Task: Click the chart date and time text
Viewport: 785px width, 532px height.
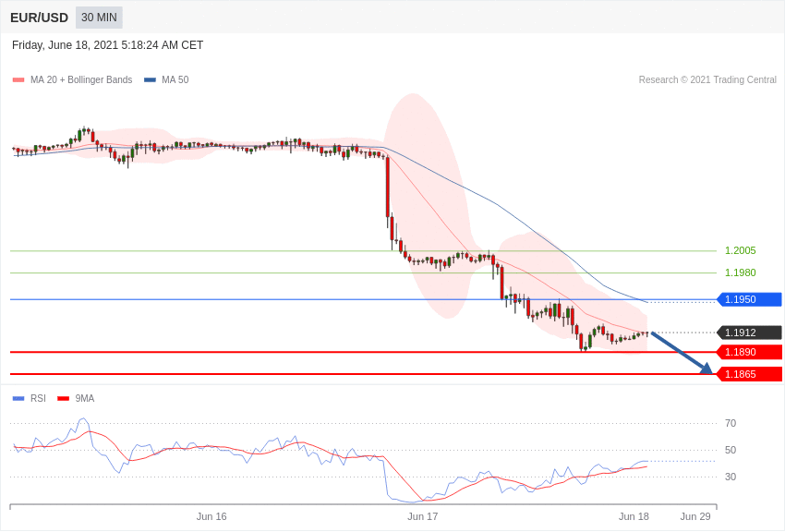Action: coord(108,45)
